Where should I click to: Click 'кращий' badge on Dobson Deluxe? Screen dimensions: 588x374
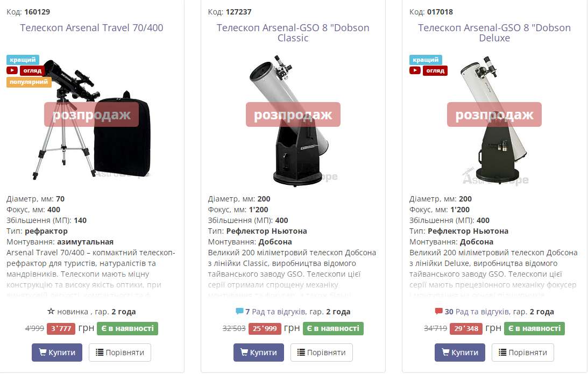click(x=426, y=60)
